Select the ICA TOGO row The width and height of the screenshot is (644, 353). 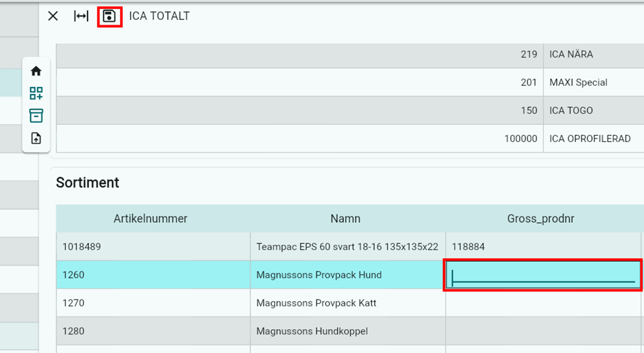pos(350,110)
